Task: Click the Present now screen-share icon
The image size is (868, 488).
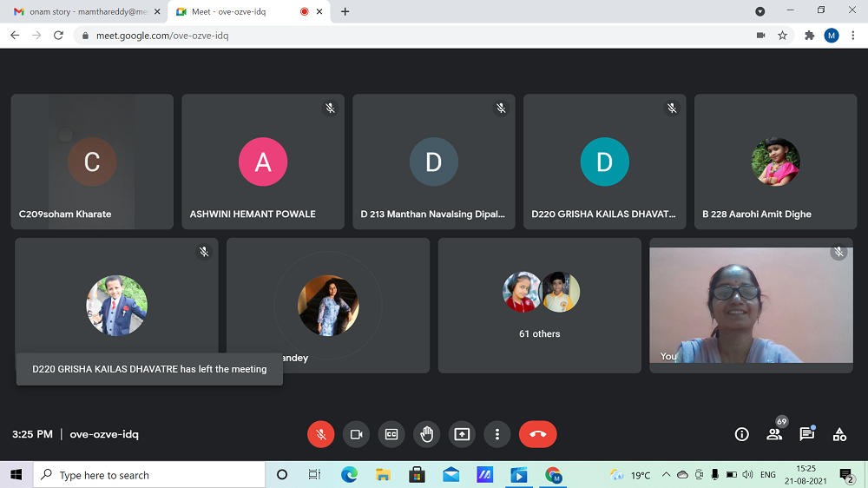Action: coord(462,434)
